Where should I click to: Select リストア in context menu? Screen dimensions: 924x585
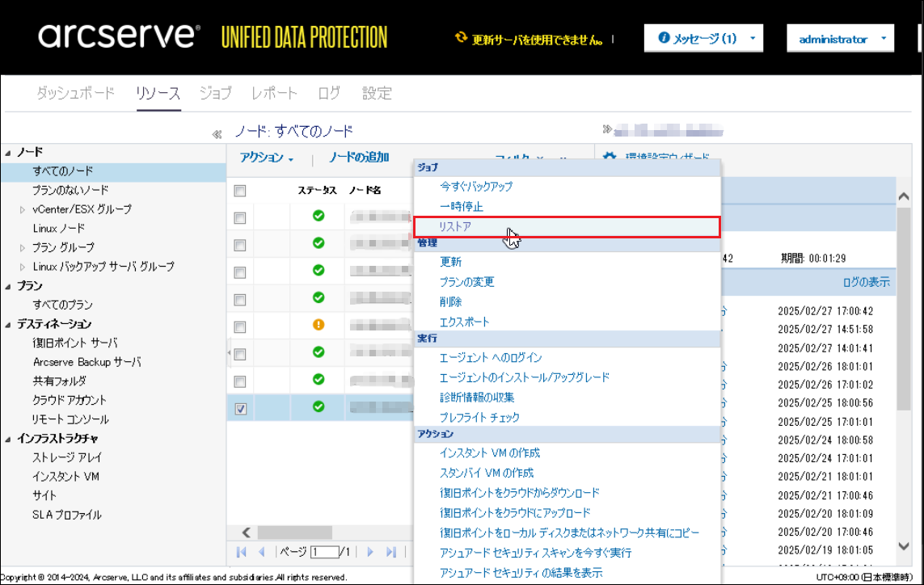click(567, 227)
